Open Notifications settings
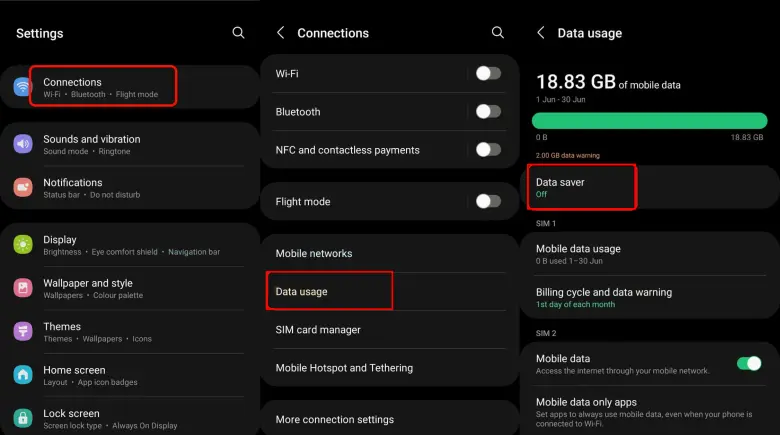 [129, 188]
